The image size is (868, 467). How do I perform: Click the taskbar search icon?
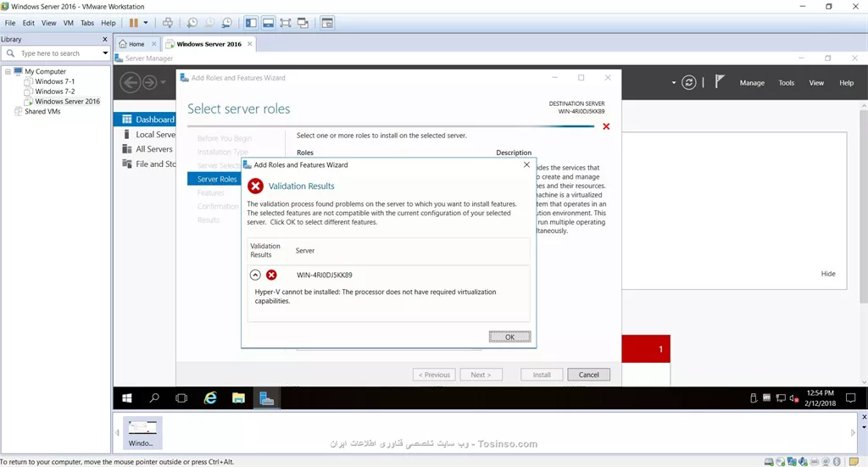pos(154,398)
